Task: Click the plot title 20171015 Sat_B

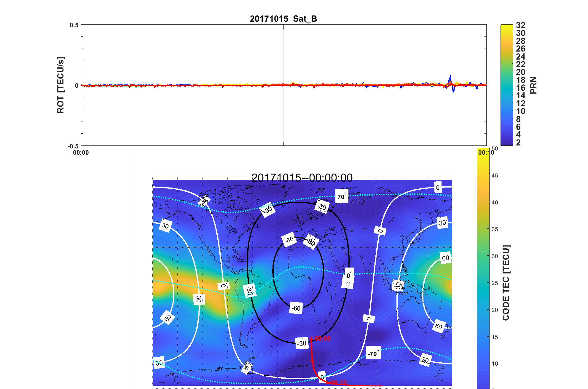Action: pos(283,19)
